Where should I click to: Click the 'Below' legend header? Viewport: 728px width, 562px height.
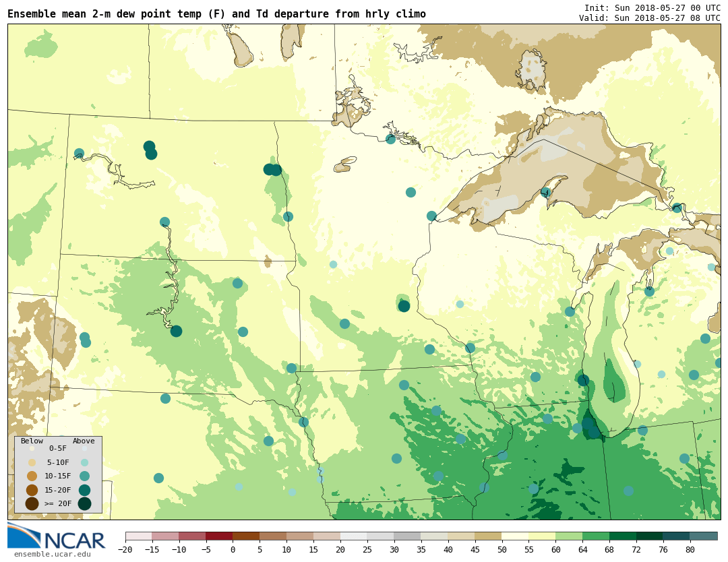pos(32,441)
